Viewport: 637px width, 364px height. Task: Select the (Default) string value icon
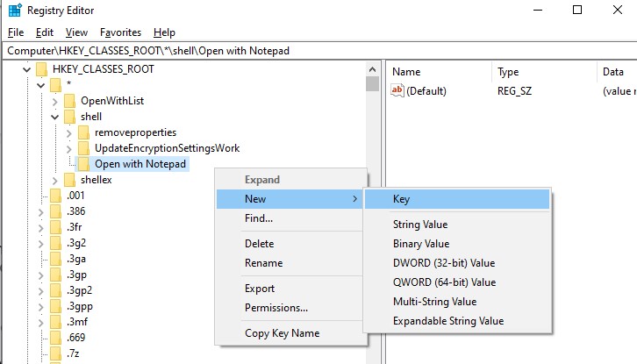click(x=397, y=90)
